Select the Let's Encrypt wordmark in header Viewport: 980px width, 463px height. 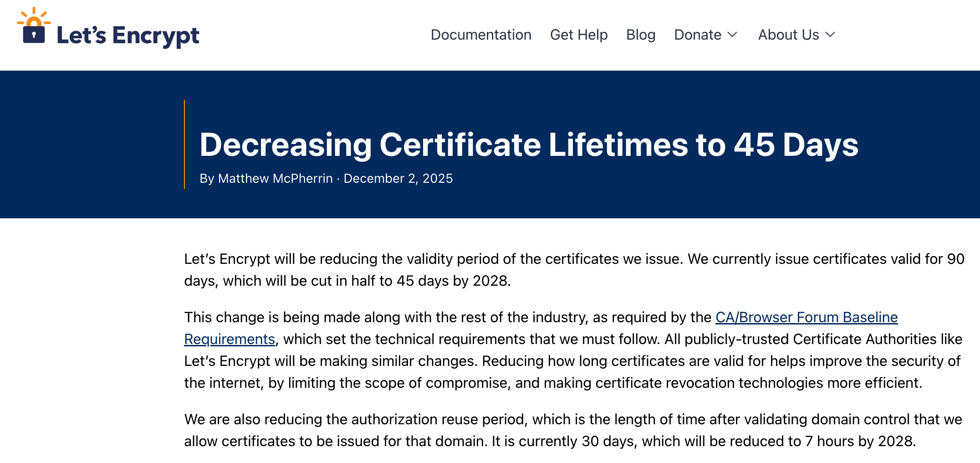(x=128, y=35)
